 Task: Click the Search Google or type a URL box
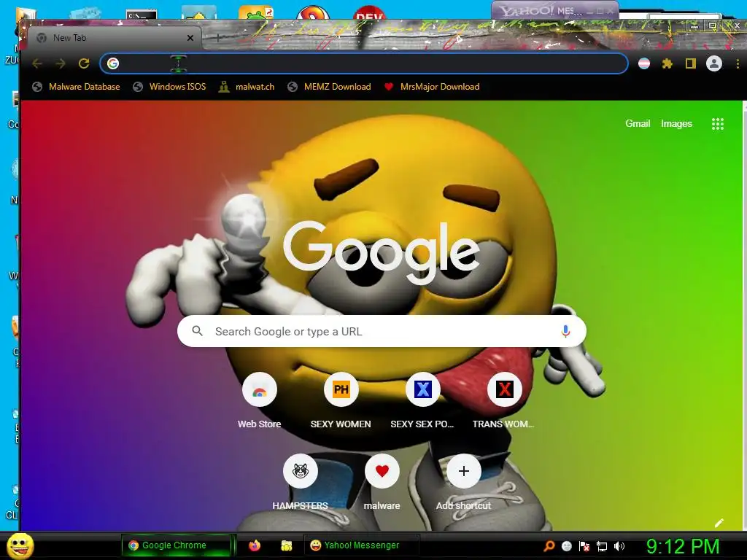[382, 331]
